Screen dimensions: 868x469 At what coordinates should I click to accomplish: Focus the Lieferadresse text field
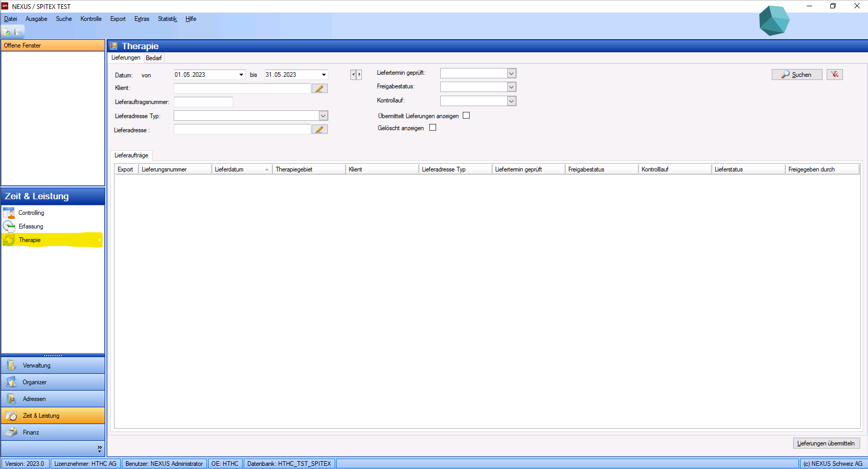pos(242,129)
